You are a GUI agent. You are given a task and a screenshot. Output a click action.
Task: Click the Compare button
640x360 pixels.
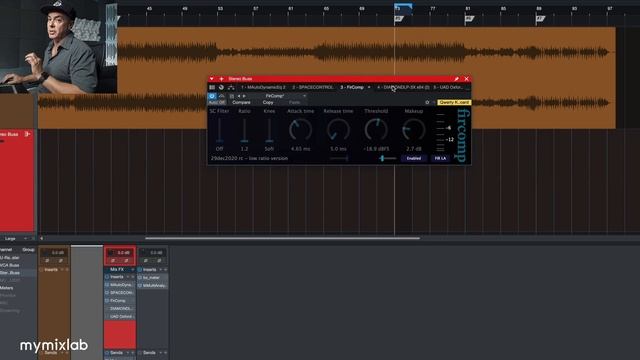point(241,102)
